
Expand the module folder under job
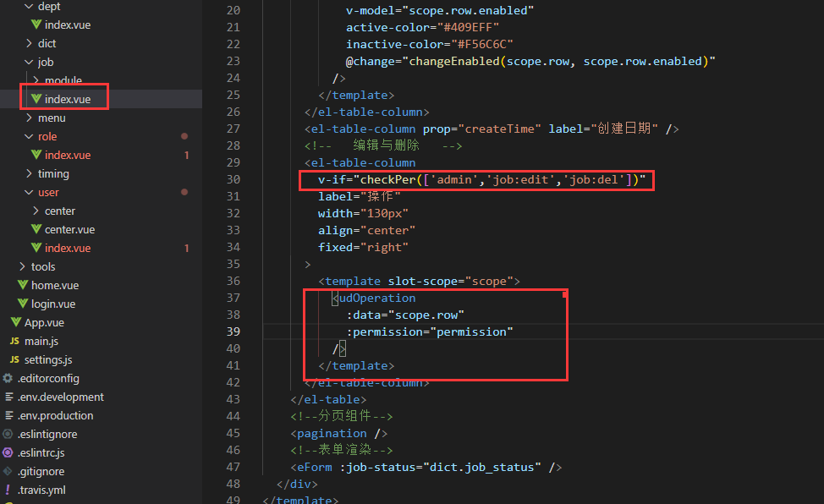(x=36, y=80)
